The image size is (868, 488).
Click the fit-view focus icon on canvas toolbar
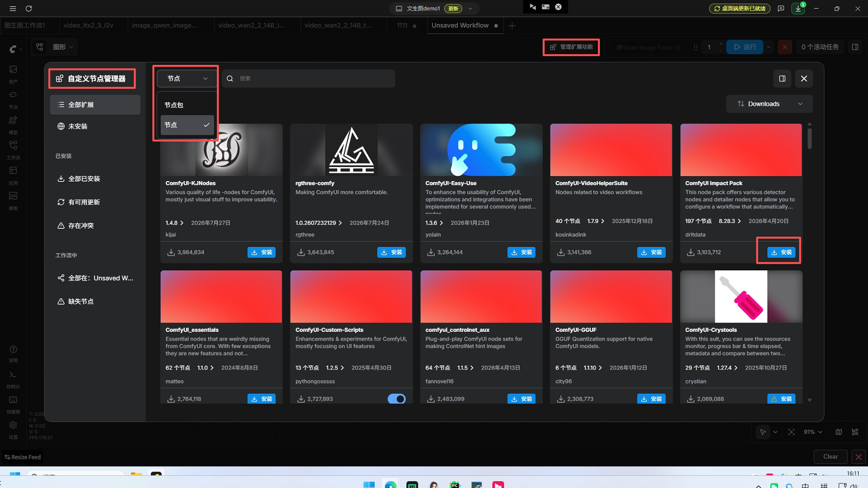click(791, 432)
